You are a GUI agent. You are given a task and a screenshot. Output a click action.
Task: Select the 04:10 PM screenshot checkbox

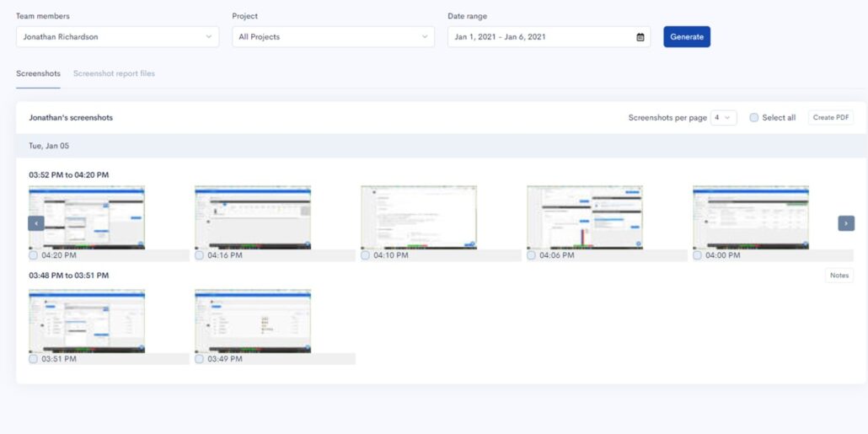(x=366, y=255)
